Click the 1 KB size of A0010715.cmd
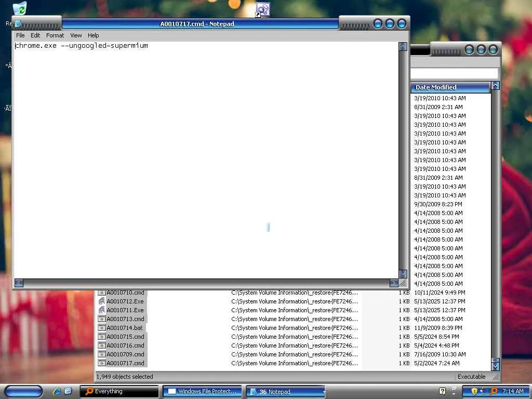The height and width of the screenshot is (399, 532). tap(404, 337)
